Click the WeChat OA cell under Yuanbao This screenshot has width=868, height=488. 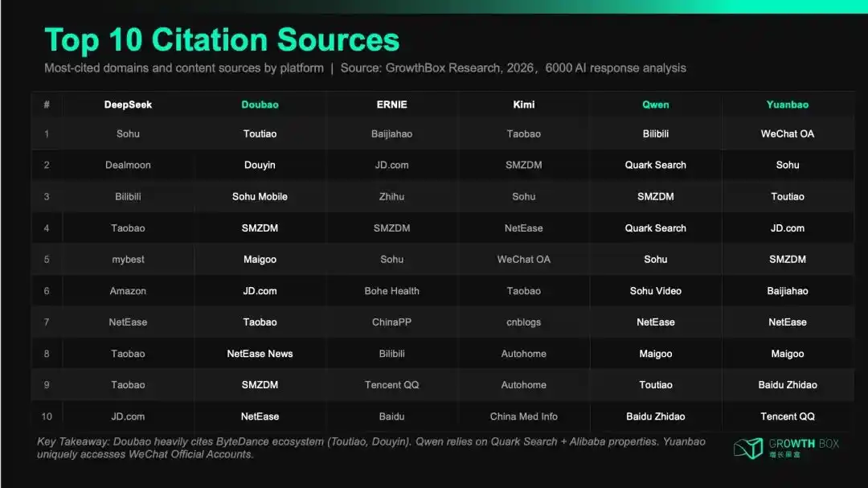(787, 134)
